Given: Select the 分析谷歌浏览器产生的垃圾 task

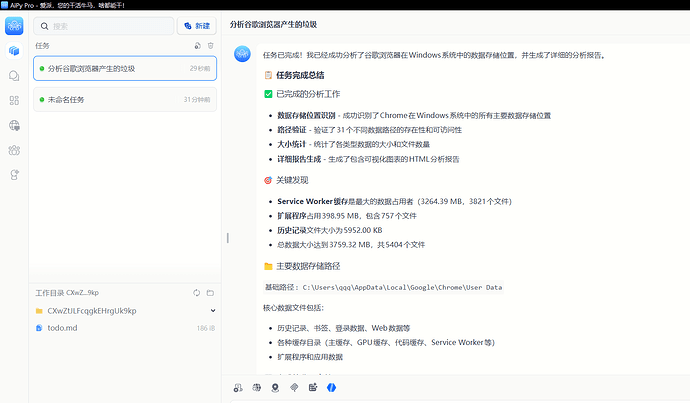Looking at the screenshot, I should coord(125,68).
